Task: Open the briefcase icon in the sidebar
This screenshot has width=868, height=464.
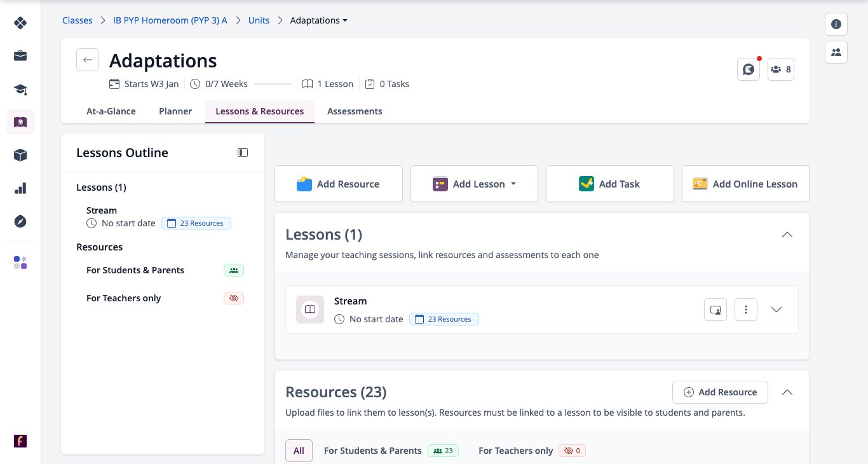Action: 20,56
